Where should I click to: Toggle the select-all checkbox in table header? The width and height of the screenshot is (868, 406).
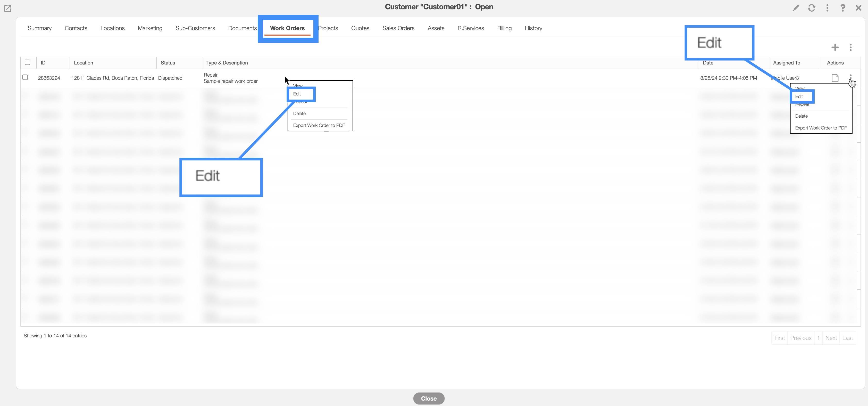coord(28,62)
